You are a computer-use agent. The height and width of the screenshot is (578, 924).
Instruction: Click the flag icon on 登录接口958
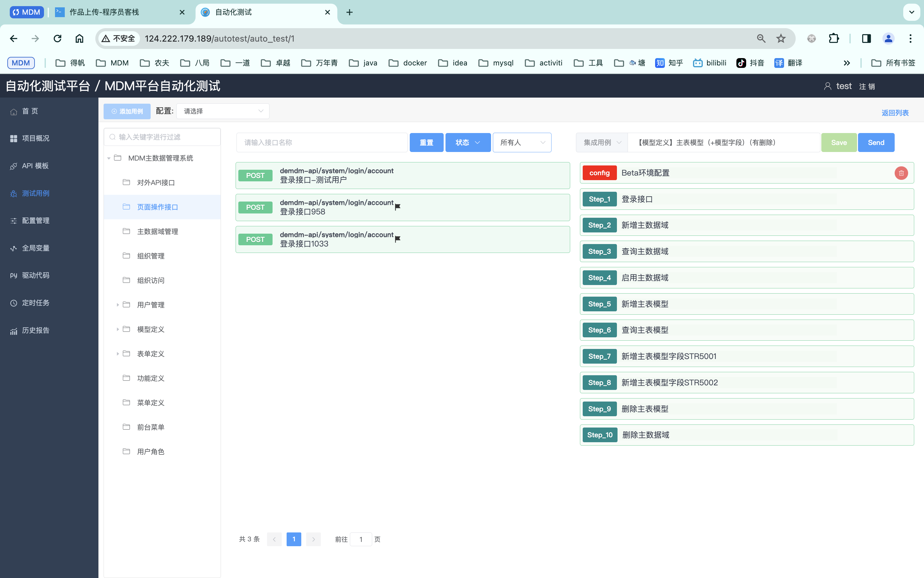[x=398, y=207]
